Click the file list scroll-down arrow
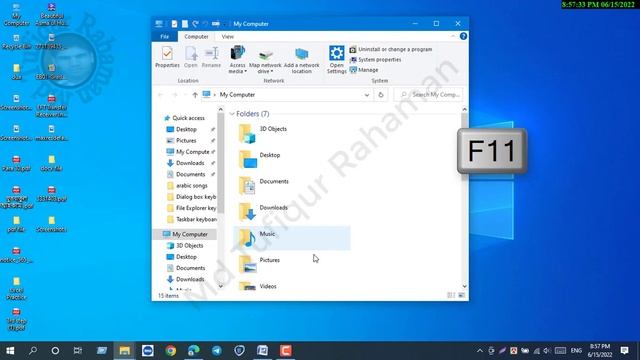 pos(464,286)
